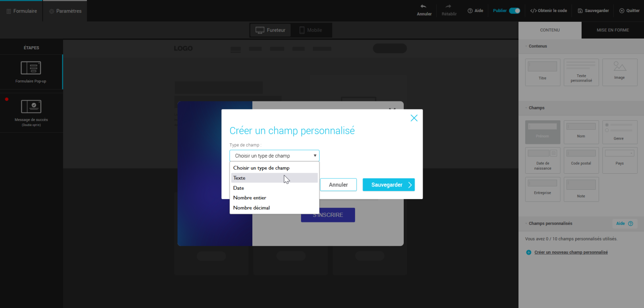This screenshot has width=644, height=308.
Task: Choose "Nombre décimal" option
Action: pos(275,208)
